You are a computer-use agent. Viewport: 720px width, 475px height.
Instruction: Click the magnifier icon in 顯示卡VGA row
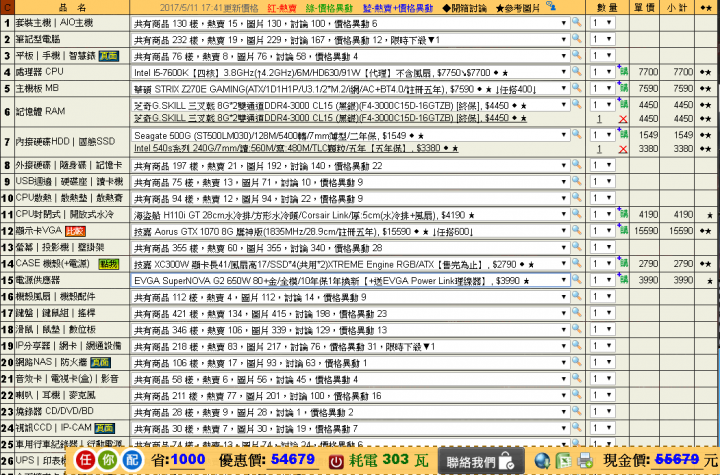pyautogui.click(x=577, y=230)
